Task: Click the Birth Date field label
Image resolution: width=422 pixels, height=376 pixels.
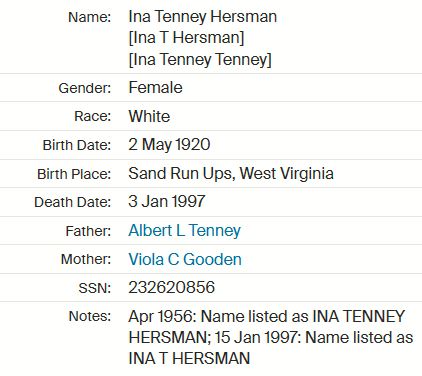Action: 77,145
